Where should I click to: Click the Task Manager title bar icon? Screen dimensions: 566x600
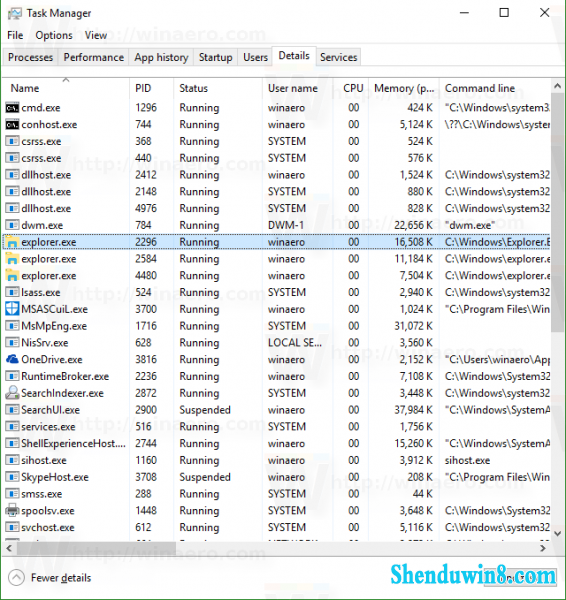(x=15, y=13)
